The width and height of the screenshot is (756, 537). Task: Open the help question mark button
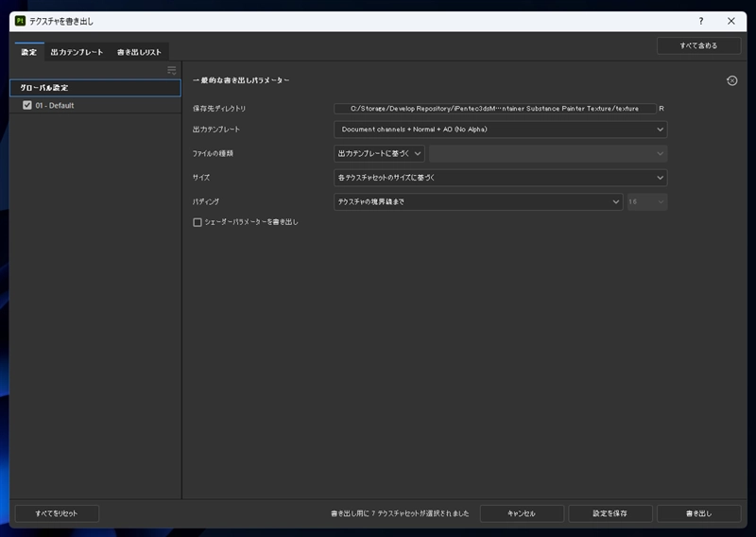[701, 21]
